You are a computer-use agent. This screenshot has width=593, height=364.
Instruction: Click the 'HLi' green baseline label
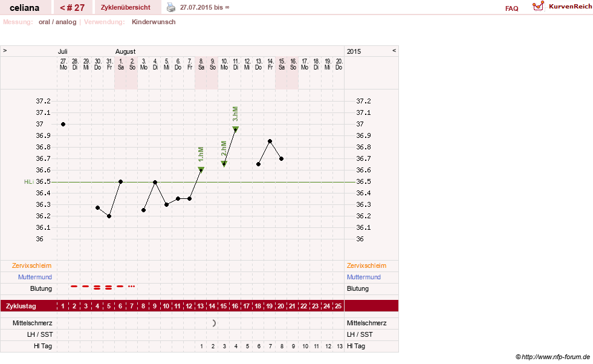[29, 182]
